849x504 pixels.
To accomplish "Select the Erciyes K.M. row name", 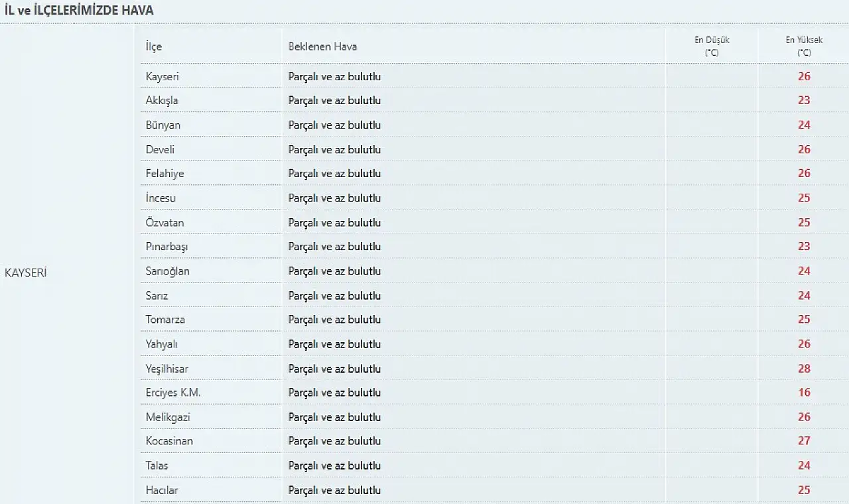I will tap(173, 393).
